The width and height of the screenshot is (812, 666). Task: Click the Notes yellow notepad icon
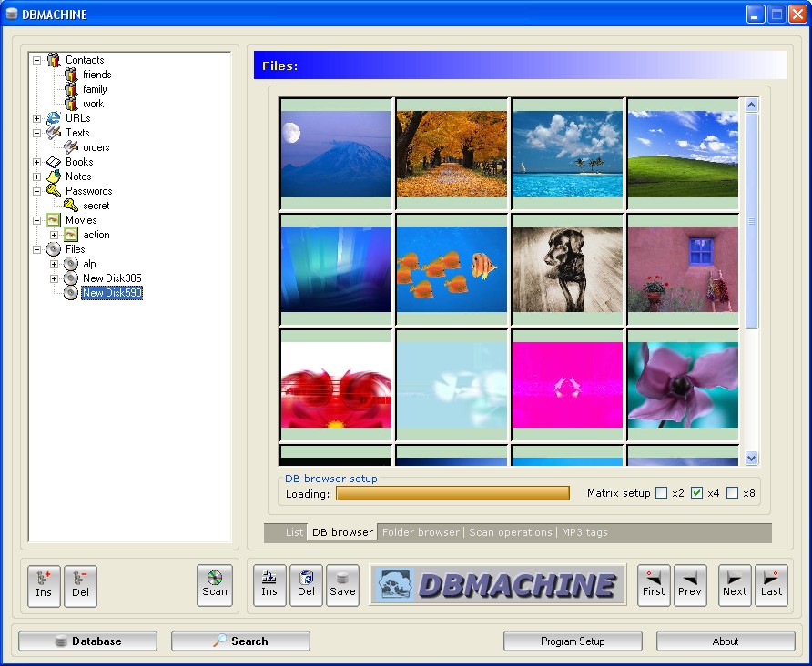point(54,177)
